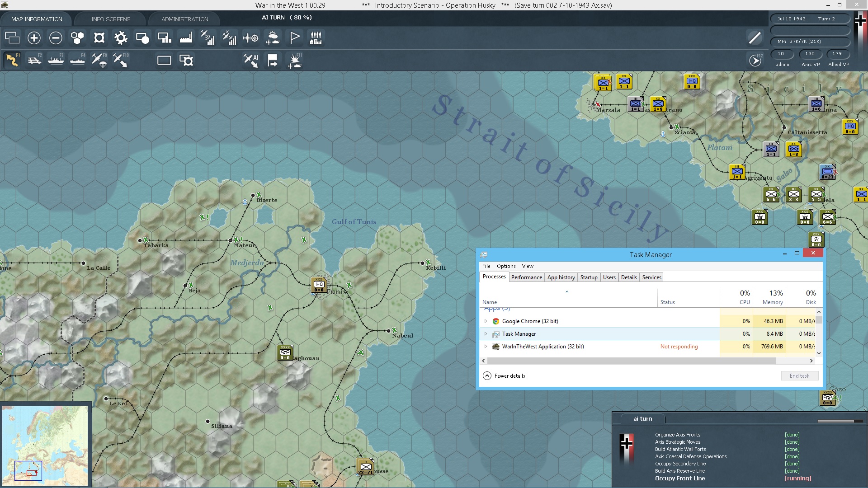Open MAP INFORMATION tab
The height and width of the screenshot is (488, 868).
coord(37,19)
